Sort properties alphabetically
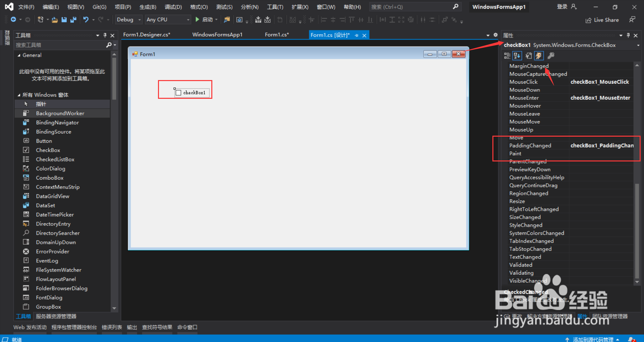Screen dimensions: 644x342 pos(517,56)
